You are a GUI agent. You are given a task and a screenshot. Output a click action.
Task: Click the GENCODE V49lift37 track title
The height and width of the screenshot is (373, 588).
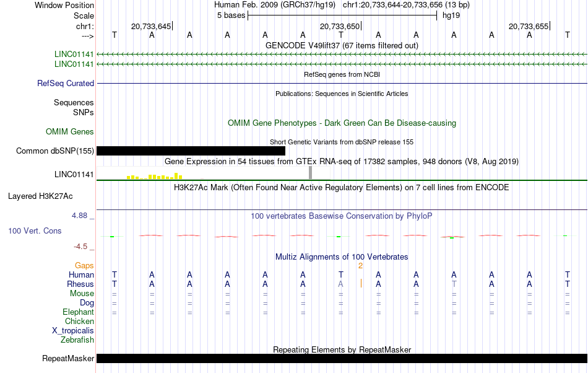(342, 45)
